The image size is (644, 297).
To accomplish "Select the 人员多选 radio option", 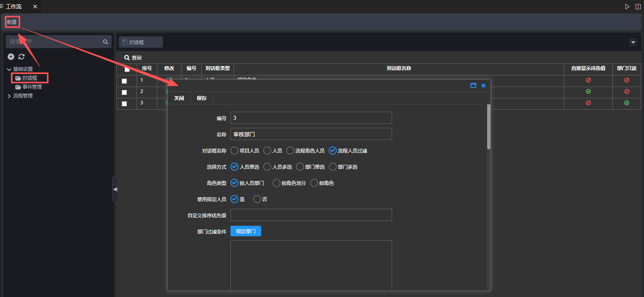I will [267, 167].
